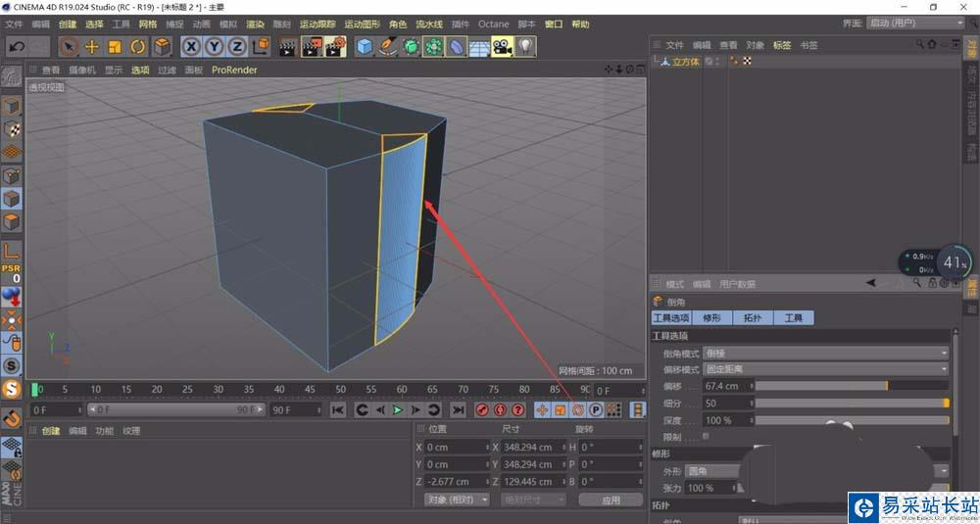
Task: Click the Render to Picture Viewer icon
Action: [x=312, y=46]
